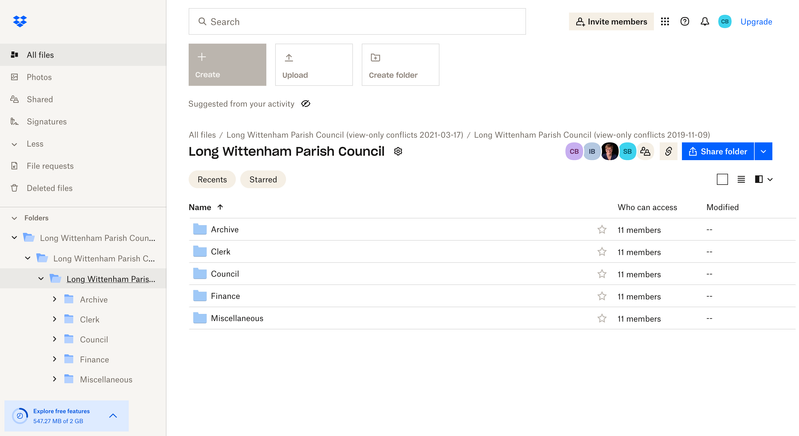Star the Archive folder
Viewport: 799px width, 436px height.
(x=602, y=230)
